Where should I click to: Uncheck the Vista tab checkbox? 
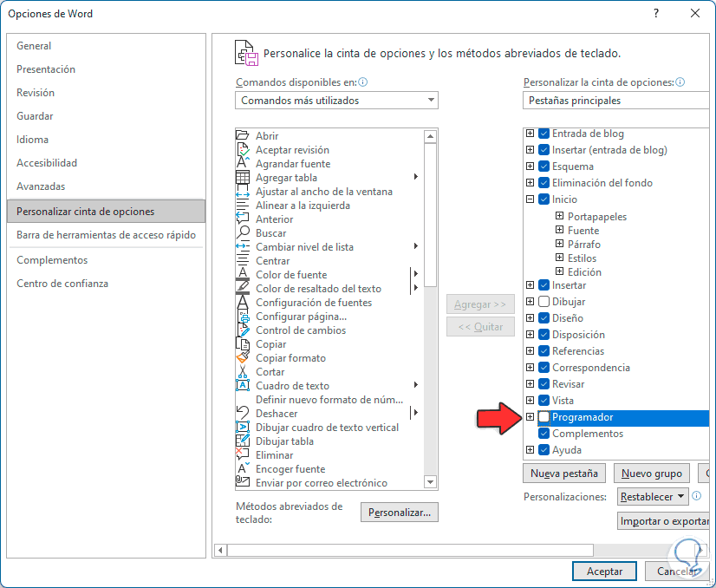(544, 400)
